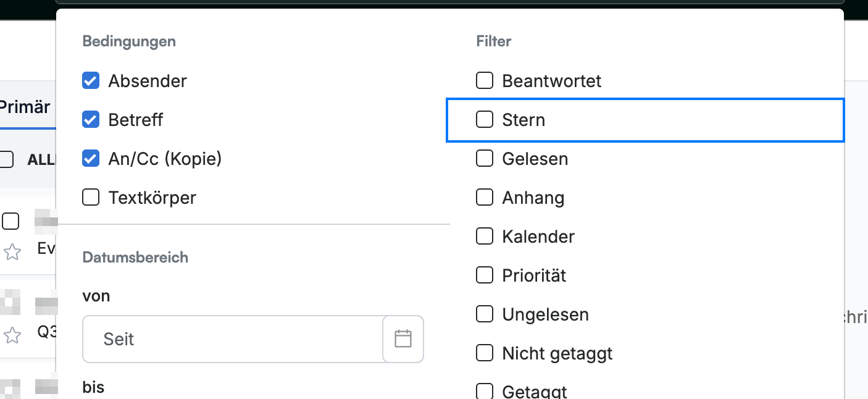Uncheck the Absender condition
This screenshot has width=868, height=399.
pos(91,81)
